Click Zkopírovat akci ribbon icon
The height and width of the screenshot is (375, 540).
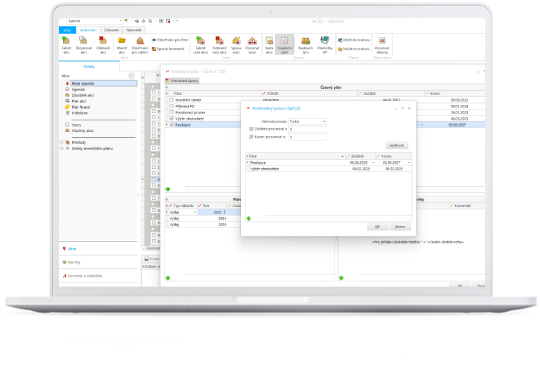84,41
